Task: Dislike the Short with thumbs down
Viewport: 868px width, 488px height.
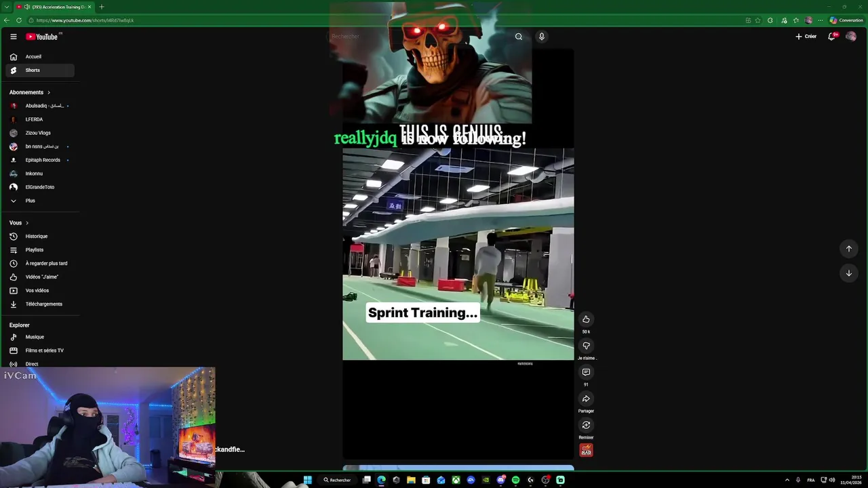Action: click(586, 346)
